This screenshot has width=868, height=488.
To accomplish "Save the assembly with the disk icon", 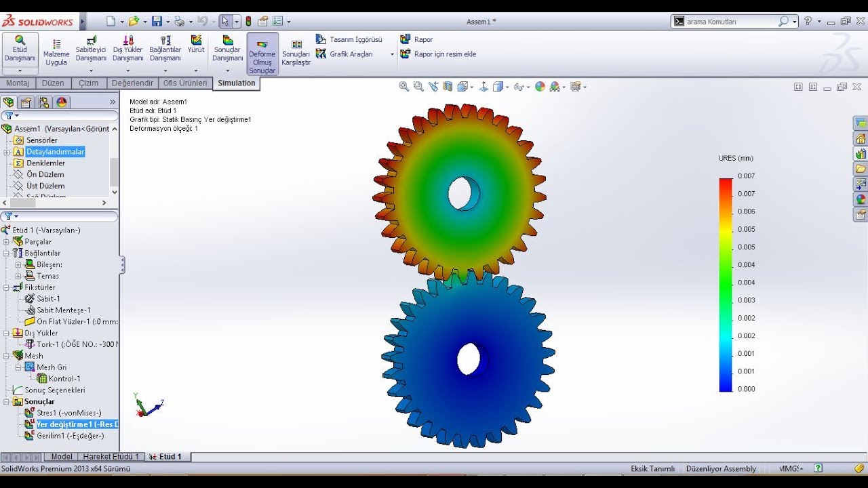I will [x=157, y=22].
